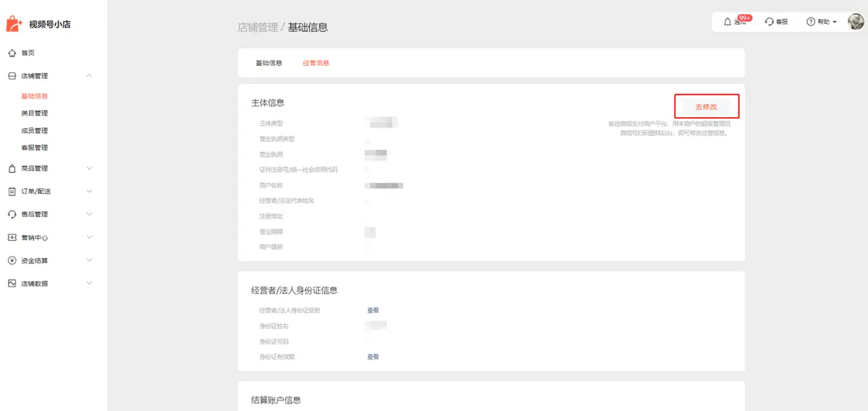868x411 pixels.
Task: Switch to the 经营信息 tab
Action: click(316, 63)
